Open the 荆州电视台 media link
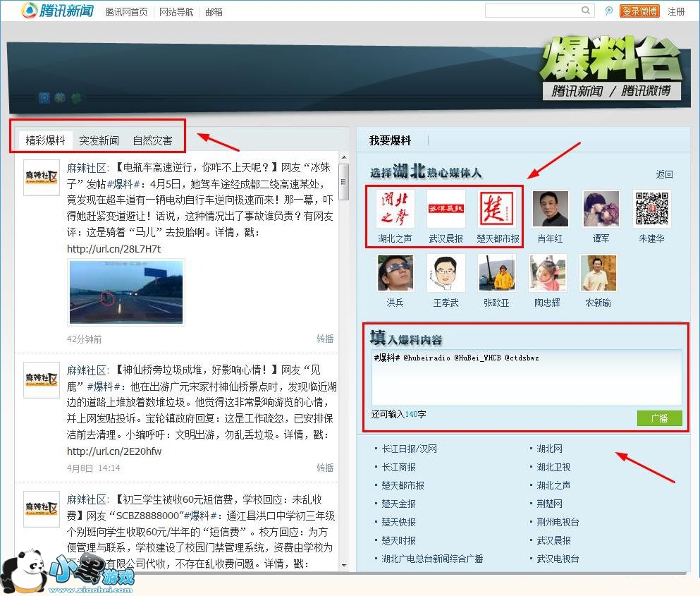The image size is (700, 596). [x=558, y=522]
